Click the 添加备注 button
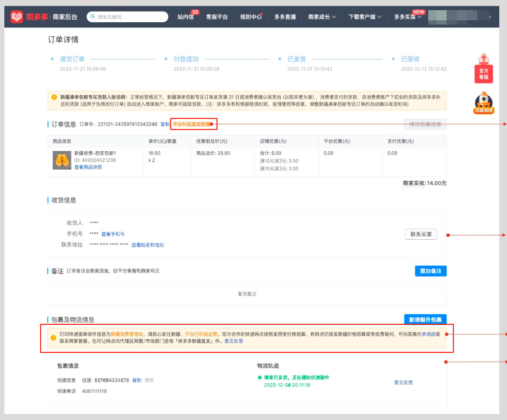 pyautogui.click(x=430, y=271)
